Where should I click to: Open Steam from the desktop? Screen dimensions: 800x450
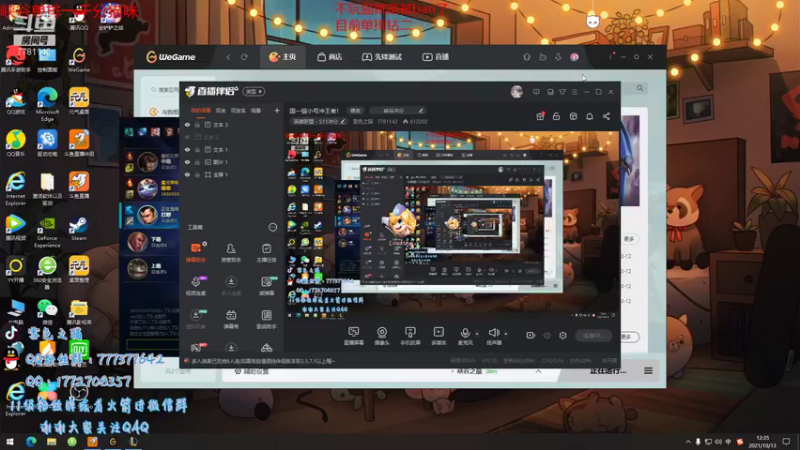79,228
